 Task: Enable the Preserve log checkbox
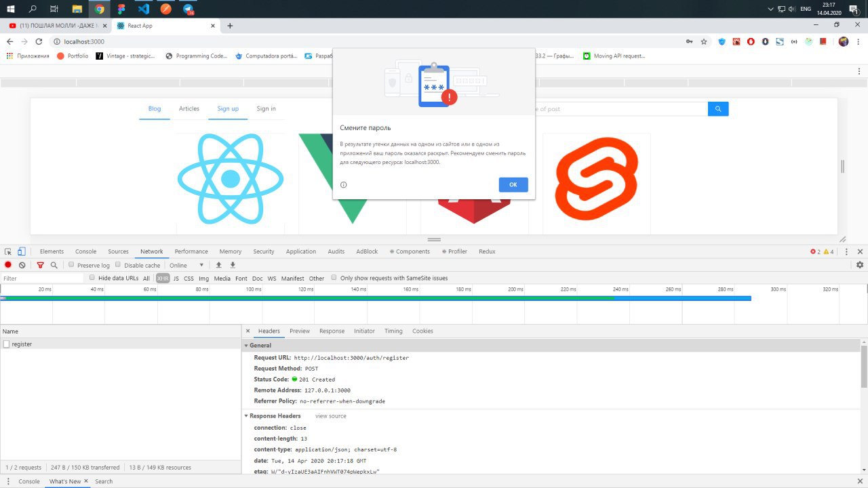point(71,265)
